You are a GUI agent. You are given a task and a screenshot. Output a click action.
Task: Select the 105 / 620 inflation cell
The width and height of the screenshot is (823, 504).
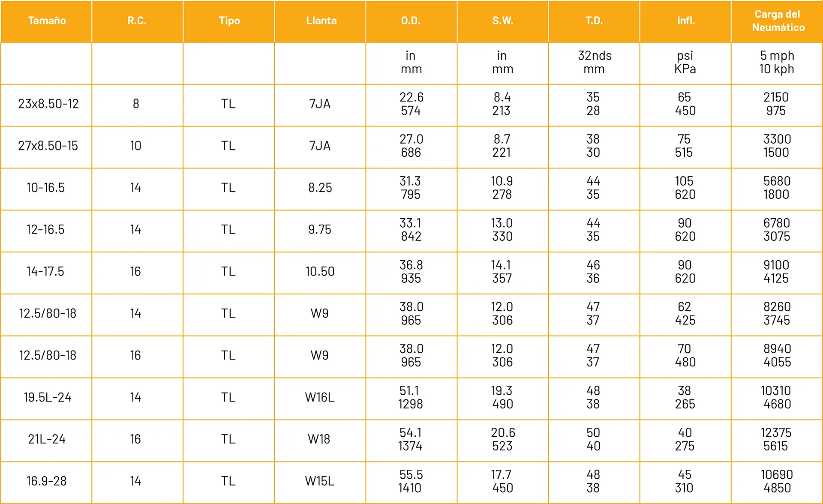point(685,188)
